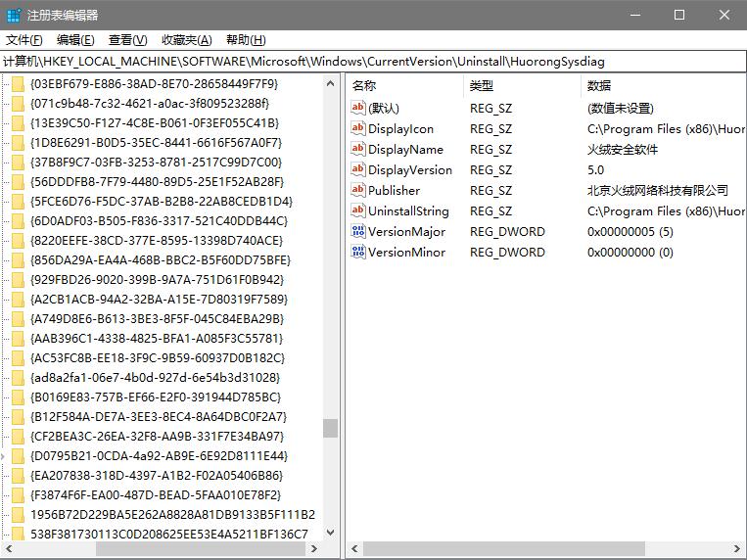Click the values pane scroll right arrow
The height and width of the screenshot is (560, 747).
pyautogui.click(x=737, y=547)
